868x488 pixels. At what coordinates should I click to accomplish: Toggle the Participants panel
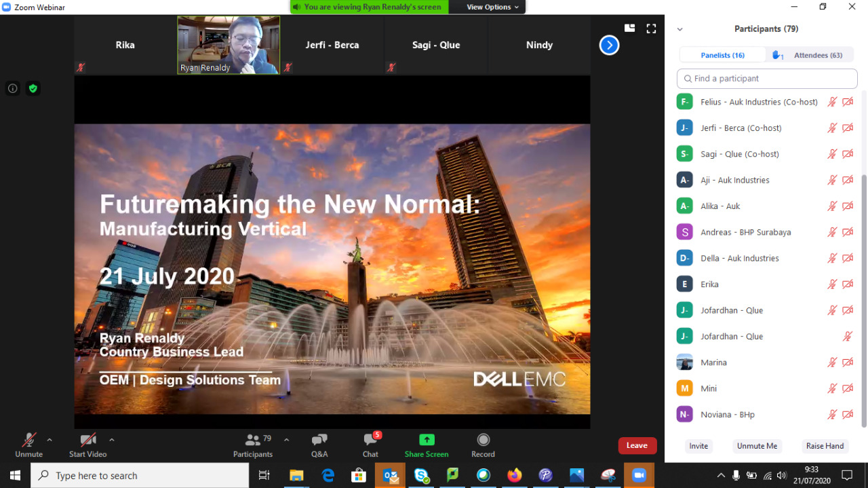pos(253,441)
